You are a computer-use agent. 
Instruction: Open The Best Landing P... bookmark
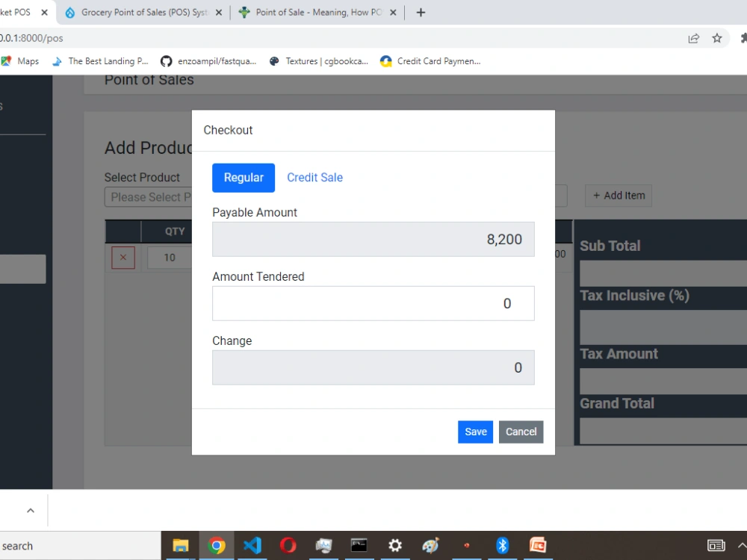click(100, 61)
